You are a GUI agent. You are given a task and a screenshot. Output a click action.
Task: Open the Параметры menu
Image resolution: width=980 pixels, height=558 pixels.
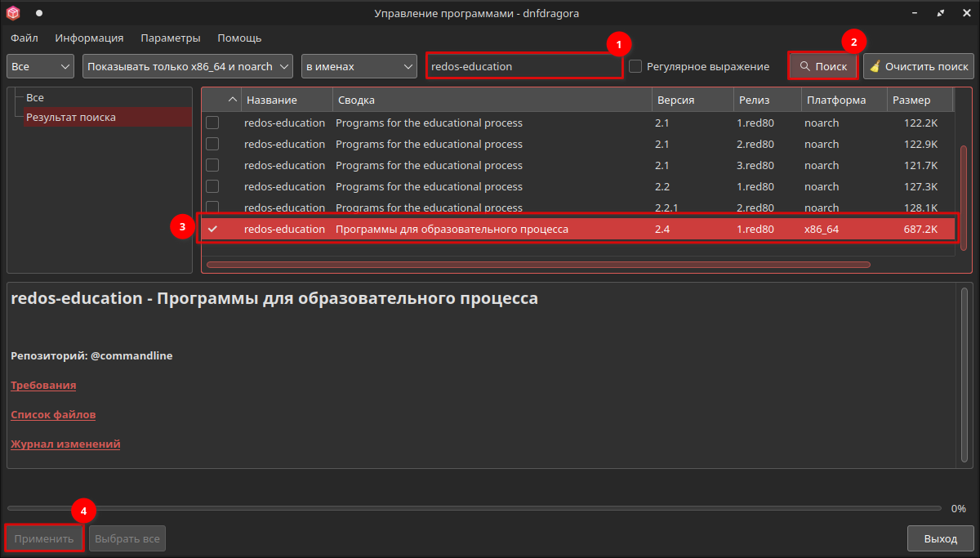(170, 38)
